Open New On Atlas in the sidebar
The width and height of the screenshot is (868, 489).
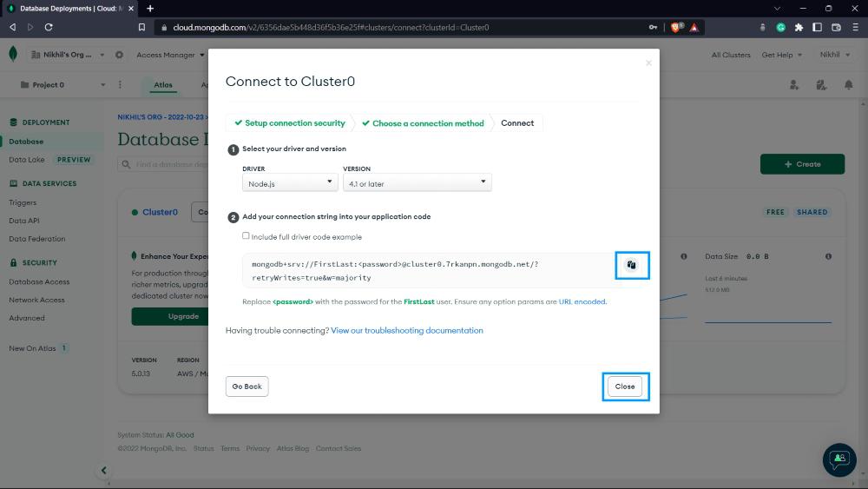pos(33,348)
